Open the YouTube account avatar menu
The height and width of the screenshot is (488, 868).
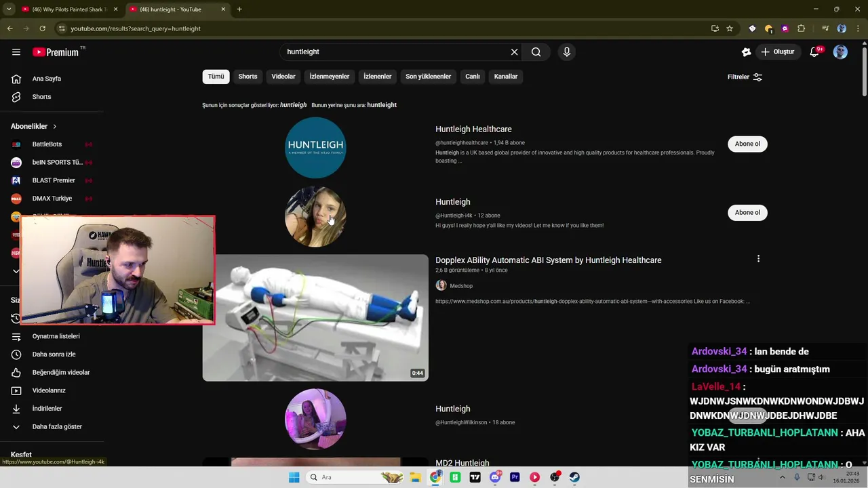840,52
